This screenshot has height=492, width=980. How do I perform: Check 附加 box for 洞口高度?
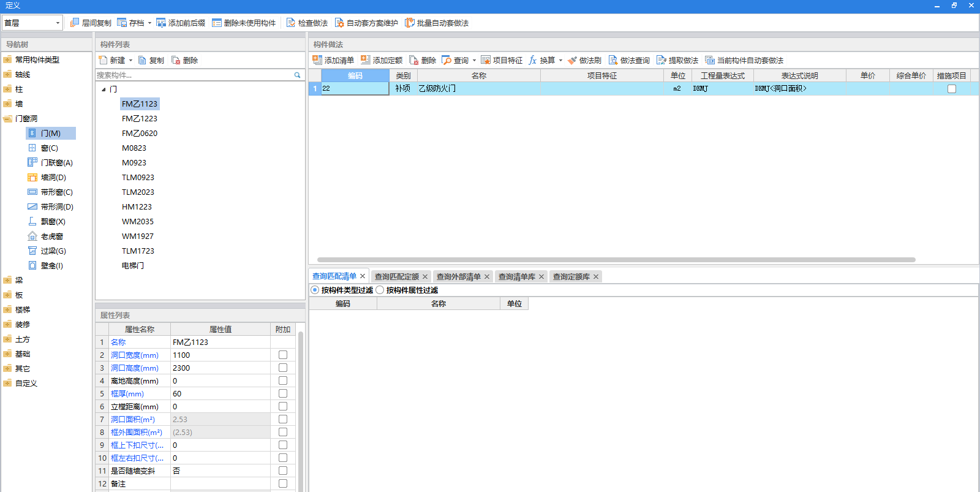[x=283, y=368]
